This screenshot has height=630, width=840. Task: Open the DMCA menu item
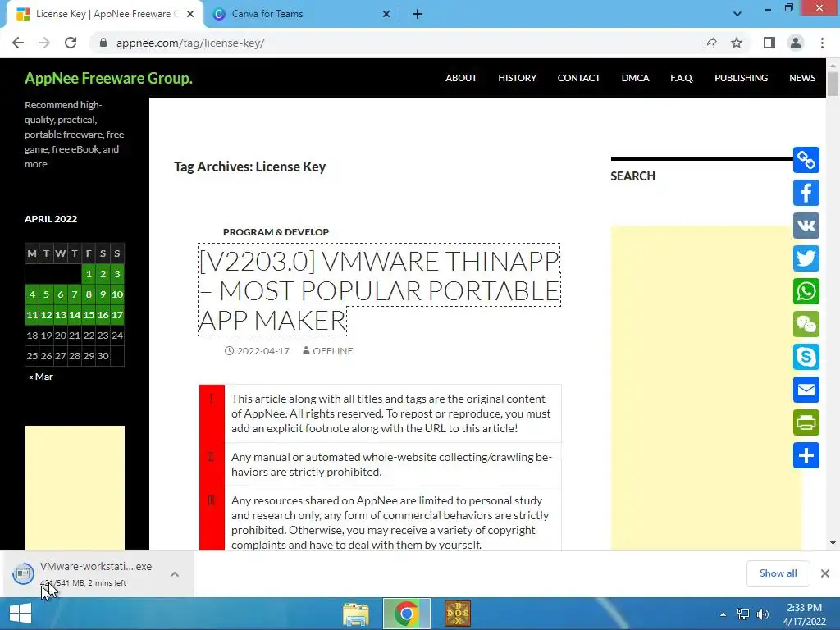tap(636, 78)
